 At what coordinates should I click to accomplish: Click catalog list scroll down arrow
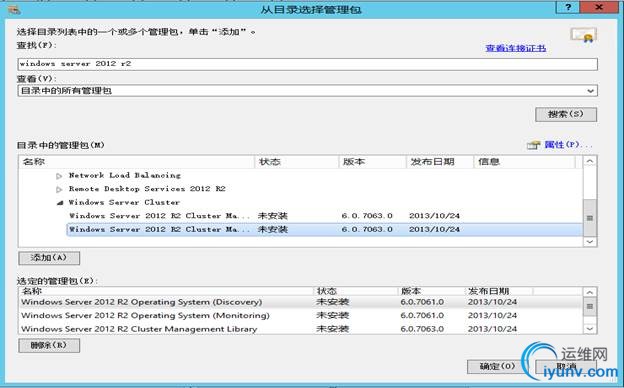click(x=590, y=242)
